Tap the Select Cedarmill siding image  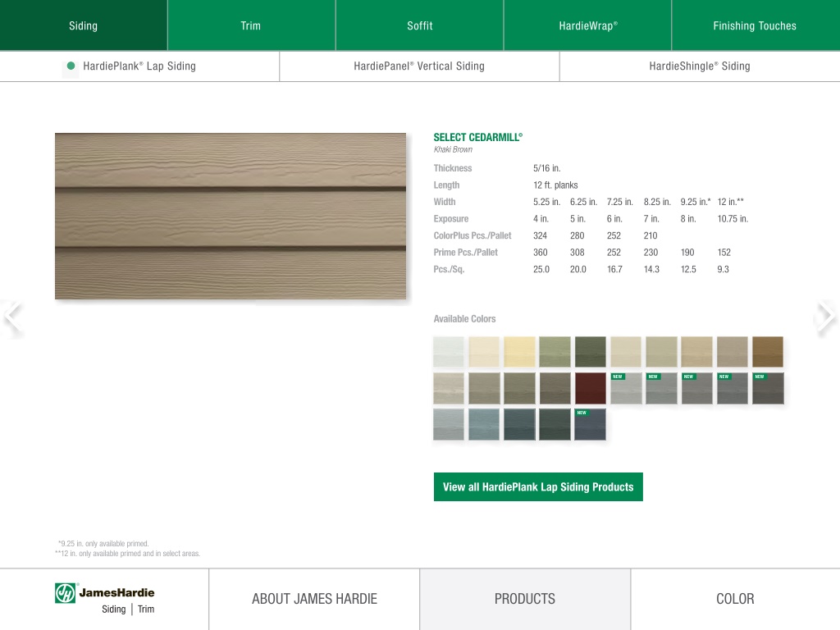click(231, 216)
